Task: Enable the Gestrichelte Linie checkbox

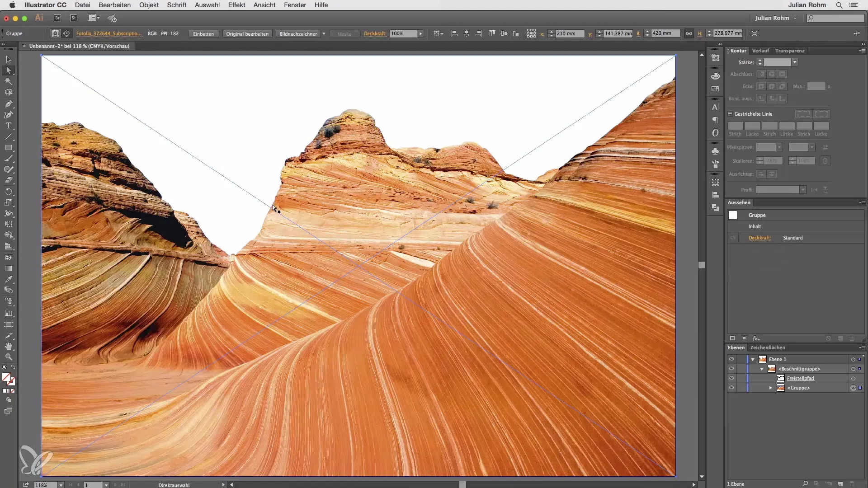Action: pyautogui.click(x=730, y=114)
